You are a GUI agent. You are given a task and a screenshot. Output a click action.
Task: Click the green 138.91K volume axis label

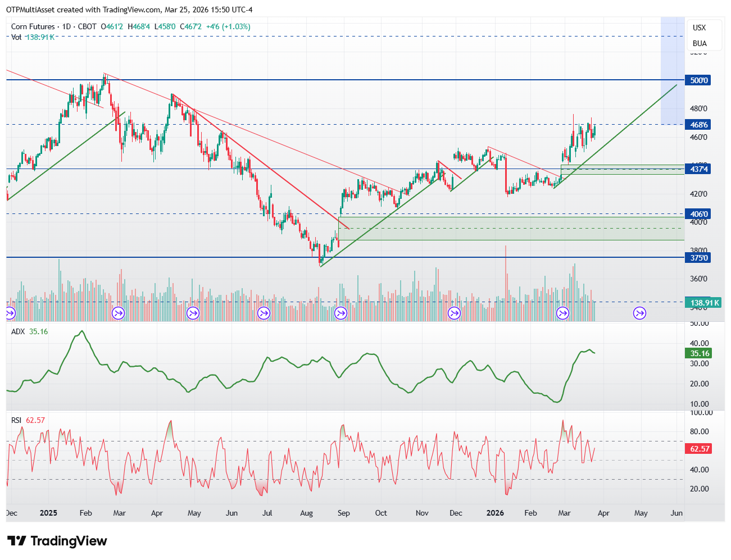[703, 303]
